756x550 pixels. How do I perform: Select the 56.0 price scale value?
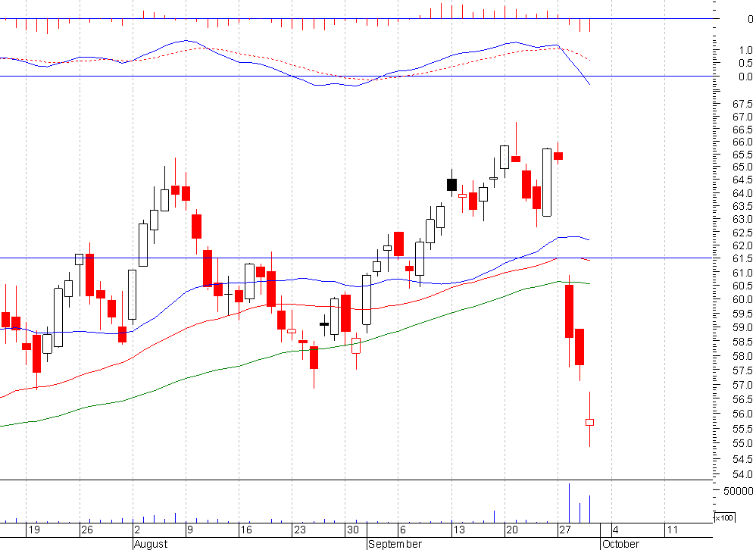[742, 414]
